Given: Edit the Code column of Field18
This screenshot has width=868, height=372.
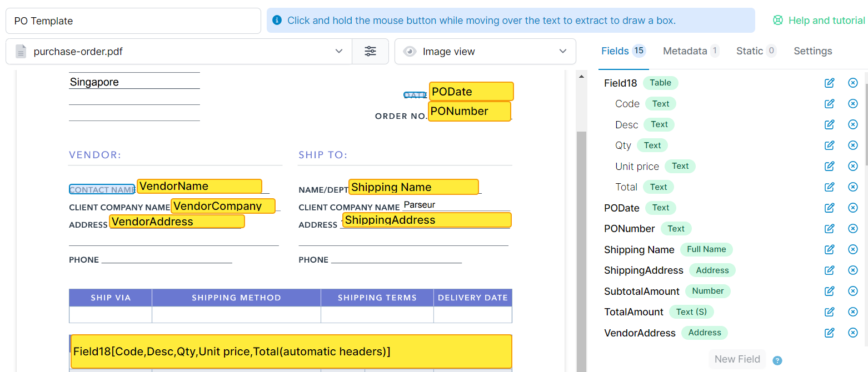Looking at the screenshot, I should pyautogui.click(x=829, y=103).
